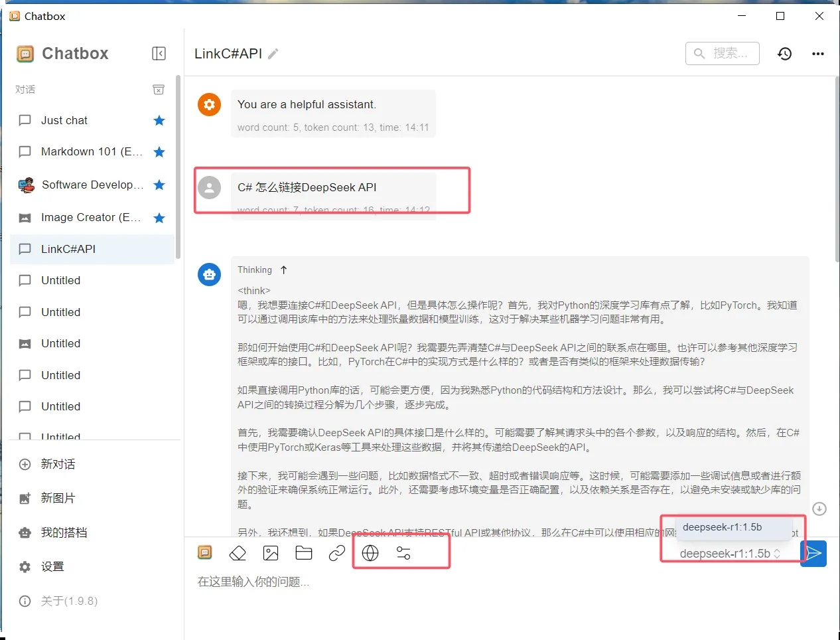Toggle web browsing with the globe icon
The width and height of the screenshot is (840, 640).
pyautogui.click(x=370, y=553)
